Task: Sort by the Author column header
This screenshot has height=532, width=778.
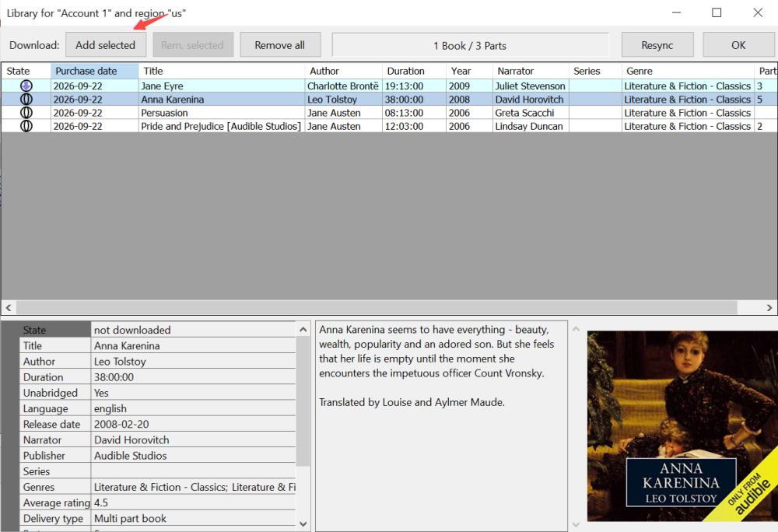Action: click(344, 71)
